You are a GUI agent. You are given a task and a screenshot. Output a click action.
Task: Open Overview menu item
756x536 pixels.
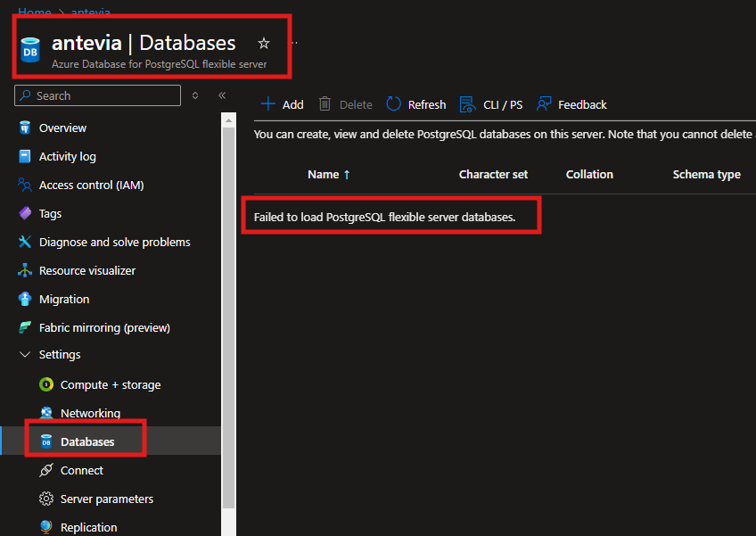point(62,128)
